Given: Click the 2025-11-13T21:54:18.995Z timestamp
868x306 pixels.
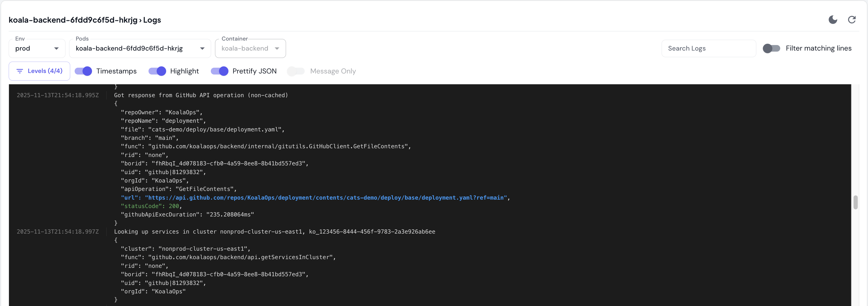Looking at the screenshot, I should [x=58, y=95].
